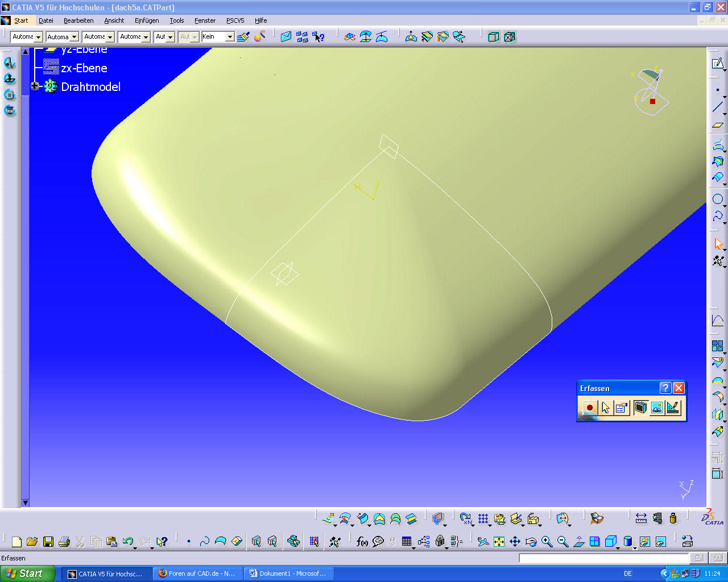This screenshot has height=582, width=728.
Task: Open the Datei menu
Action: (x=46, y=20)
